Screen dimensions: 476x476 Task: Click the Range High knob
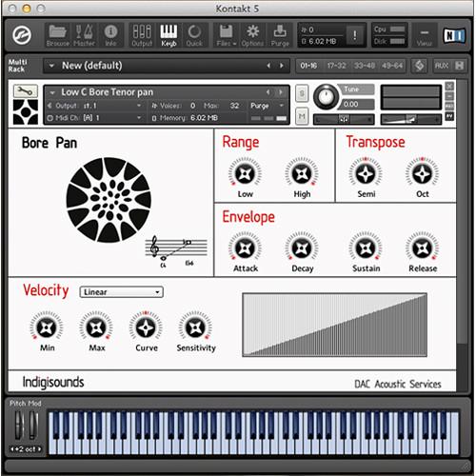pyautogui.click(x=302, y=174)
